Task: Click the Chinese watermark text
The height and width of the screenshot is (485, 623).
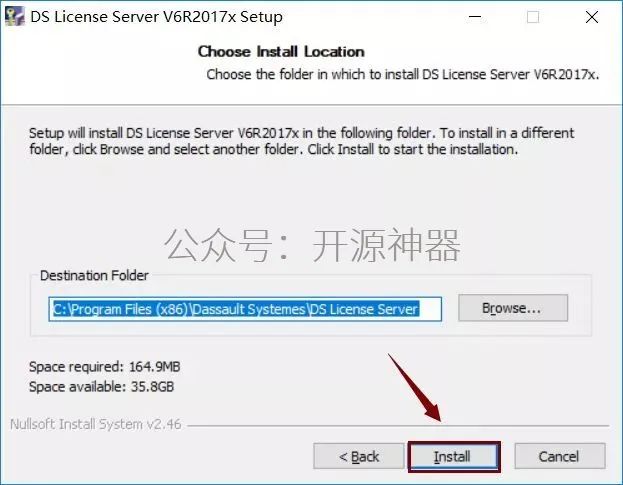Action: click(312, 245)
